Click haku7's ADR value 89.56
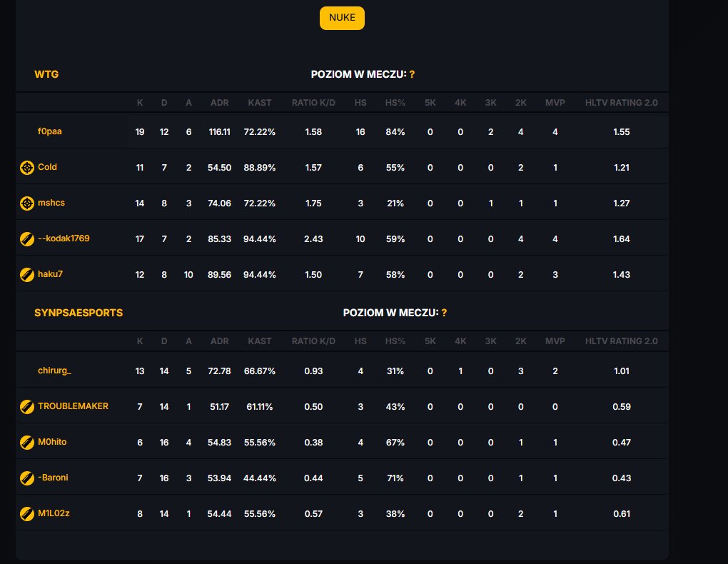This screenshot has width=728, height=564. 220,275
